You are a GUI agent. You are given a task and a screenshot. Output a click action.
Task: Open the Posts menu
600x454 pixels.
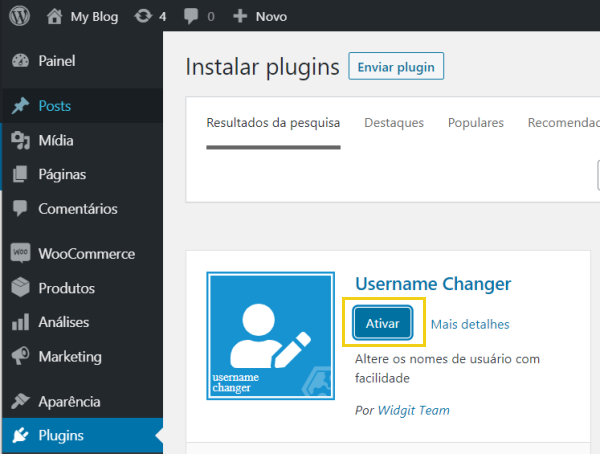[x=55, y=106]
